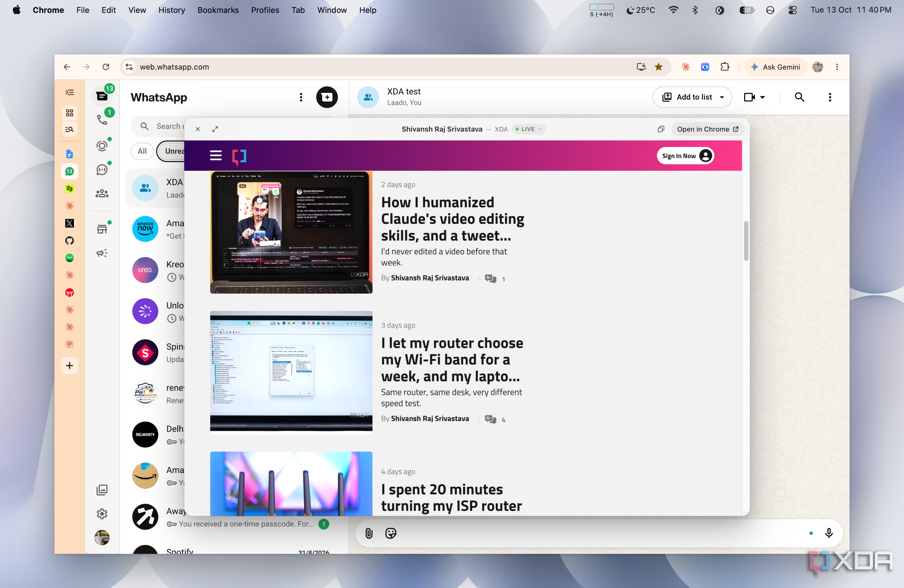The image size is (904, 588).
Task: Select the All chat filter
Action: pos(142,151)
